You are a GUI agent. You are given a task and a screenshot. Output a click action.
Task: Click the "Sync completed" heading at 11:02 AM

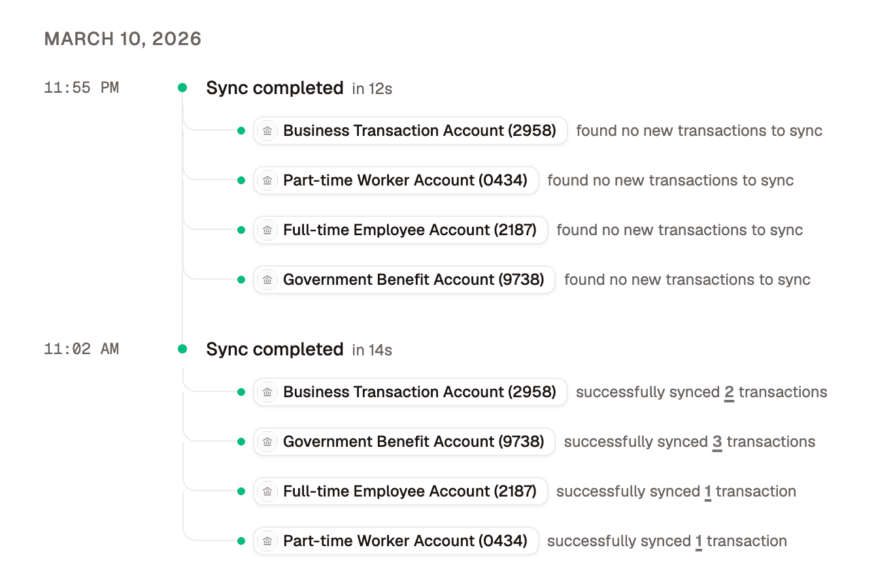click(x=275, y=349)
